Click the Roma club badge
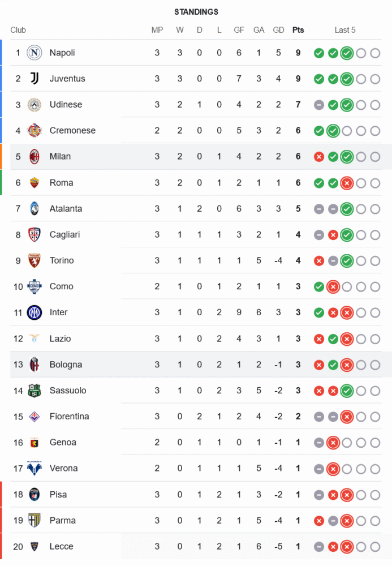The width and height of the screenshot is (392, 566). [x=35, y=182]
